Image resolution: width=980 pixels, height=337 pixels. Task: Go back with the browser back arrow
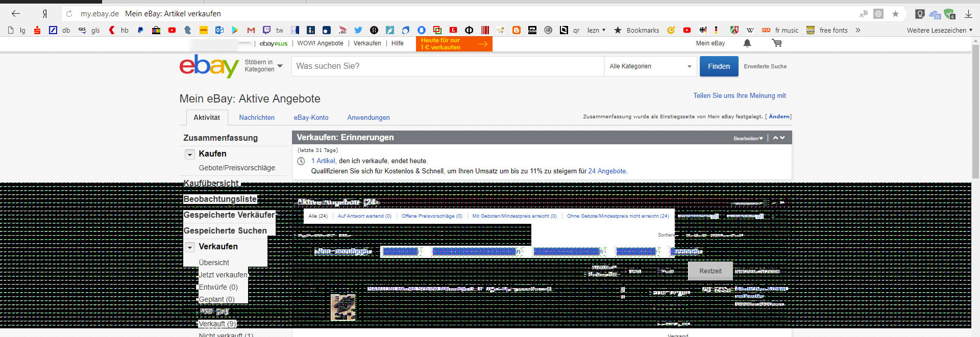click(x=16, y=14)
